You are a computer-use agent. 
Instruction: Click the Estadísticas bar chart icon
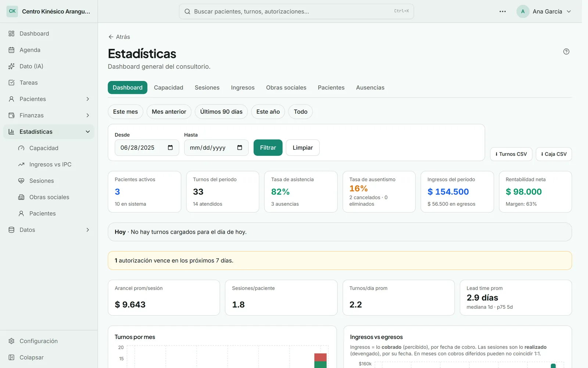[11, 132]
